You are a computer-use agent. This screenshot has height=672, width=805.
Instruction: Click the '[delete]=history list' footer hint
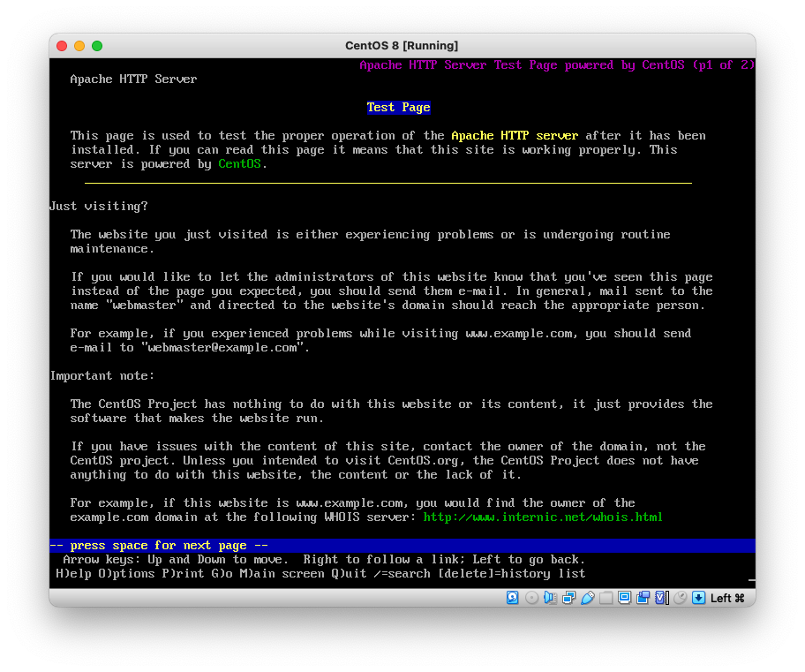(x=511, y=573)
